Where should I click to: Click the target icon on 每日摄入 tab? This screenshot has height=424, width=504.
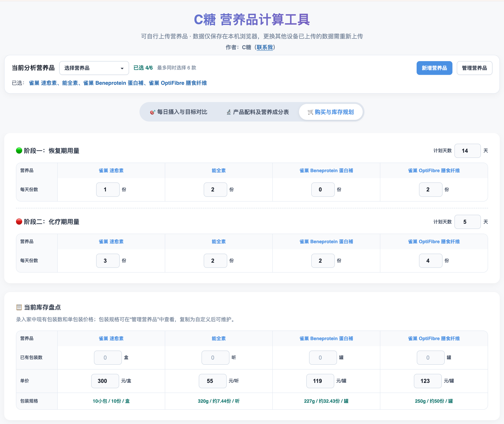pos(152,112)
